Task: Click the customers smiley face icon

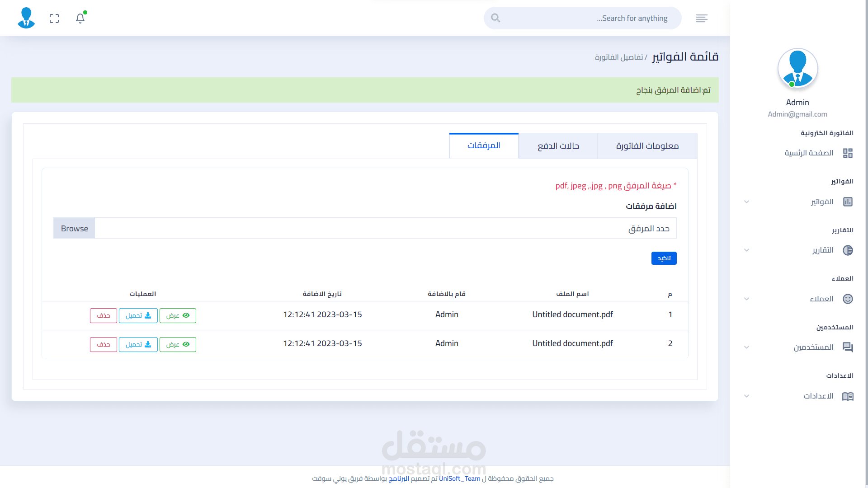Action: [x=848, y=299]
